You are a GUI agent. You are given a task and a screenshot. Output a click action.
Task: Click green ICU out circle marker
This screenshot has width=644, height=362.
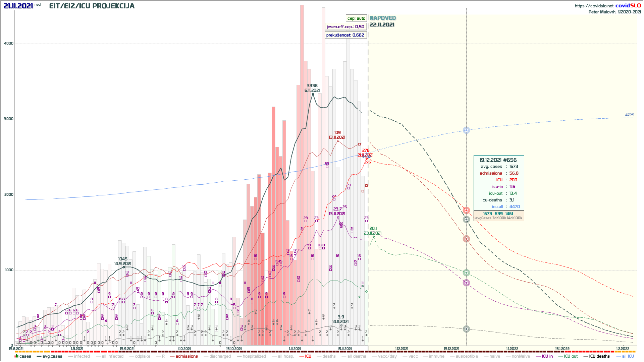pos(466,273)
